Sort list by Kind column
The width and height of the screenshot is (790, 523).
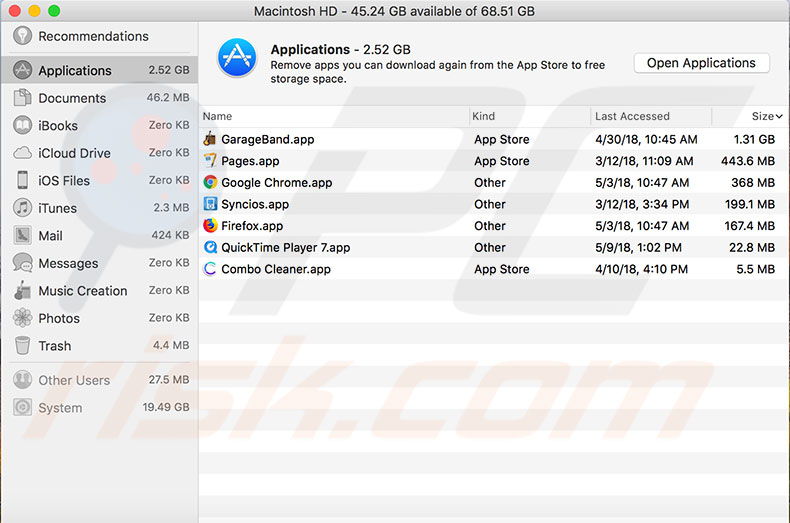[483, 116]
